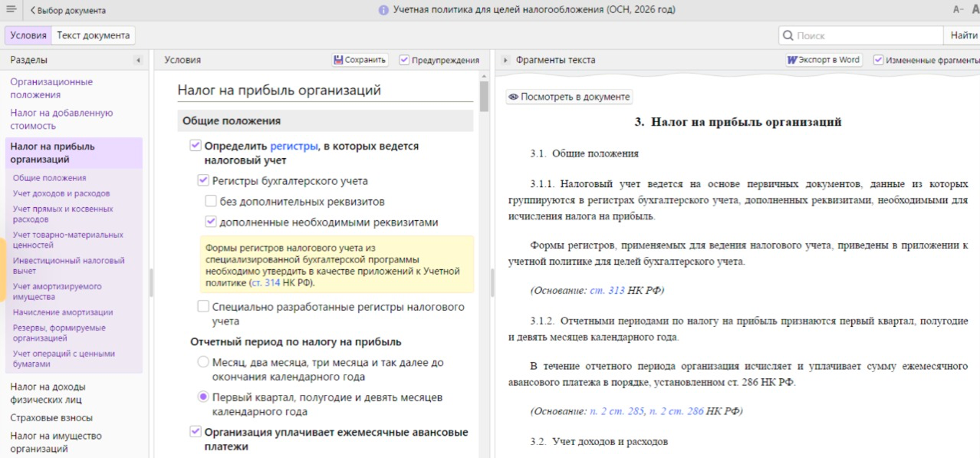Toggle 'Организация уплачивает ежемесячные авансовые платежи'
Screen dimensions: 980x458
[195, 432]
